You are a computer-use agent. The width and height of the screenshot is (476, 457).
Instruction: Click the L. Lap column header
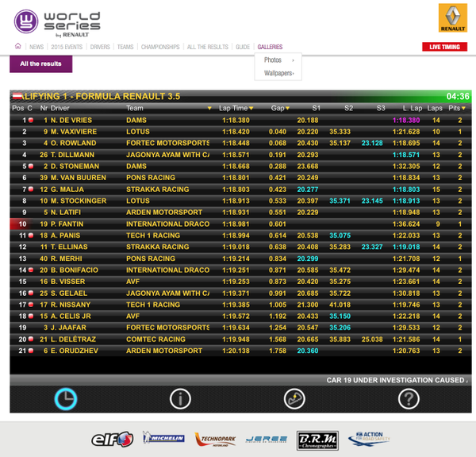(413, 108)
